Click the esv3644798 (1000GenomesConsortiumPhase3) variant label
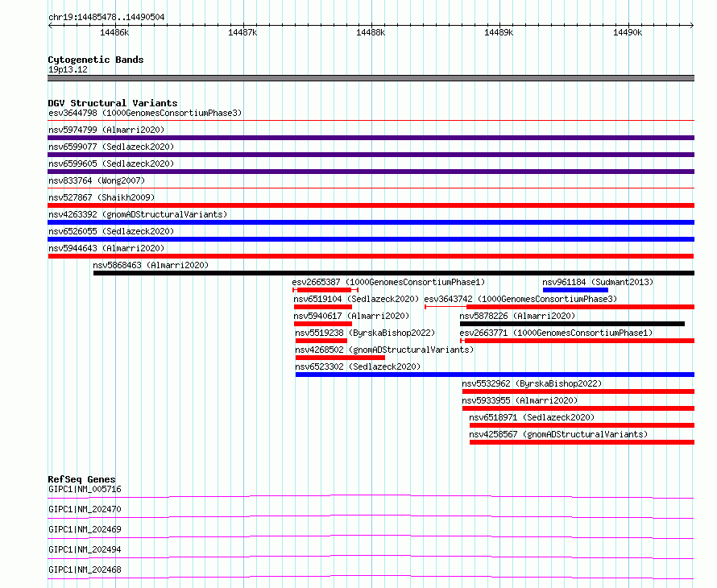Viewport: 717px width, 588px height. (145, 113)
